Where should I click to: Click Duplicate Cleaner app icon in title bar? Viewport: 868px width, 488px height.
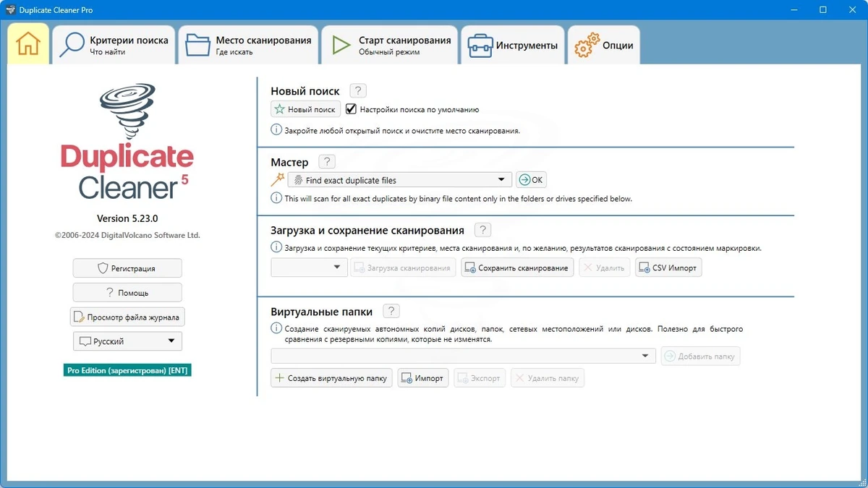(x=10, y=10)
